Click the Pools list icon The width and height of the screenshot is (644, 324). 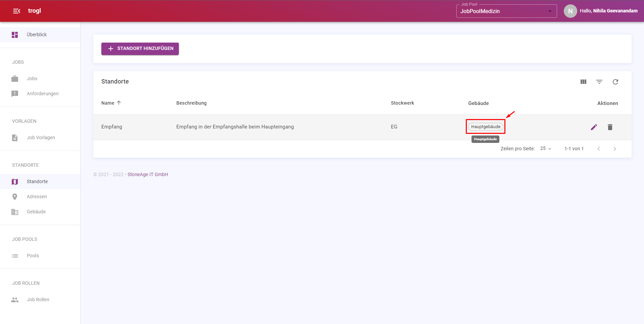15,256
